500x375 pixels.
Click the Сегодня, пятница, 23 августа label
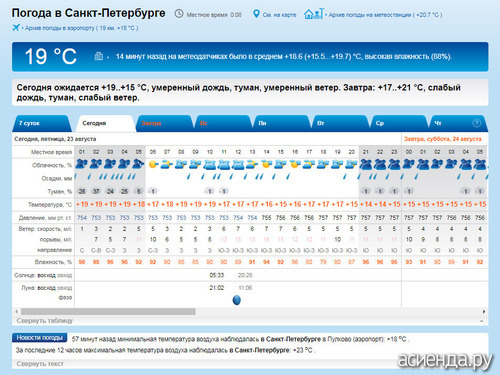(x=55, y=139)
